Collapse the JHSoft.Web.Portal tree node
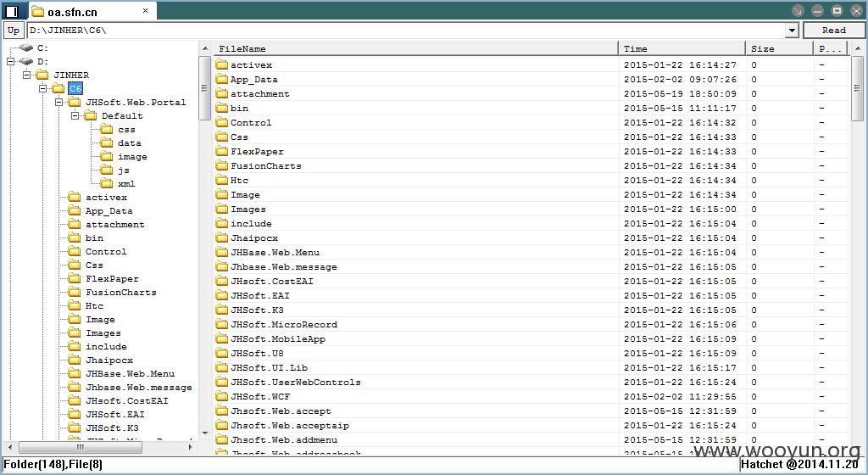This screenshot has height=475, width=868. [58, 102]
